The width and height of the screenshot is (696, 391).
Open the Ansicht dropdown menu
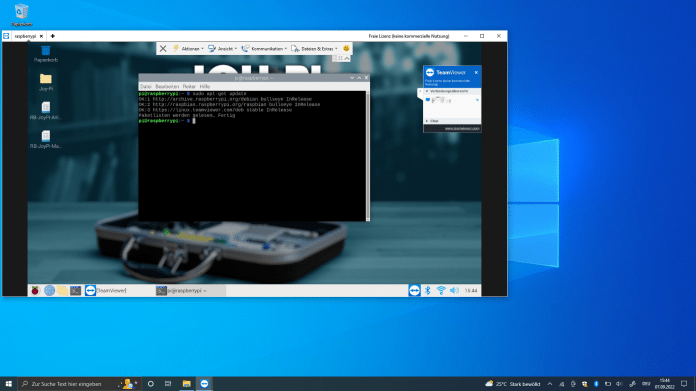coord(222,49)
